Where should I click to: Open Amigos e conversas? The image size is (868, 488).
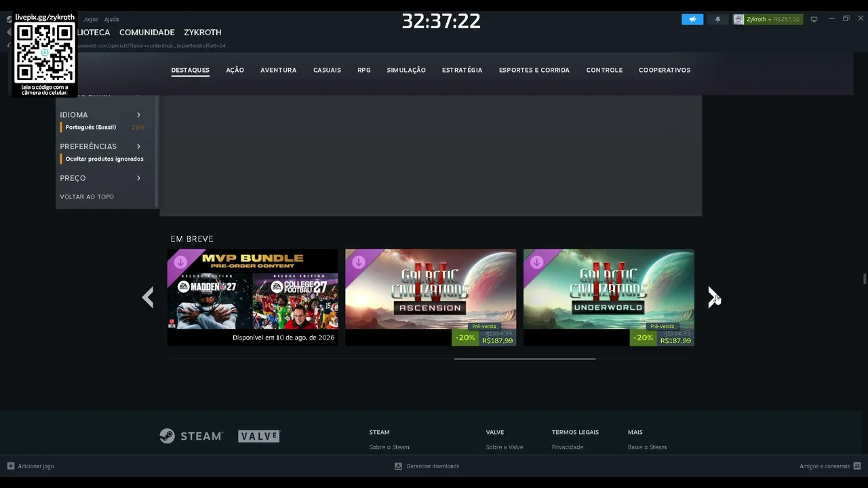(x=830, y=466)
